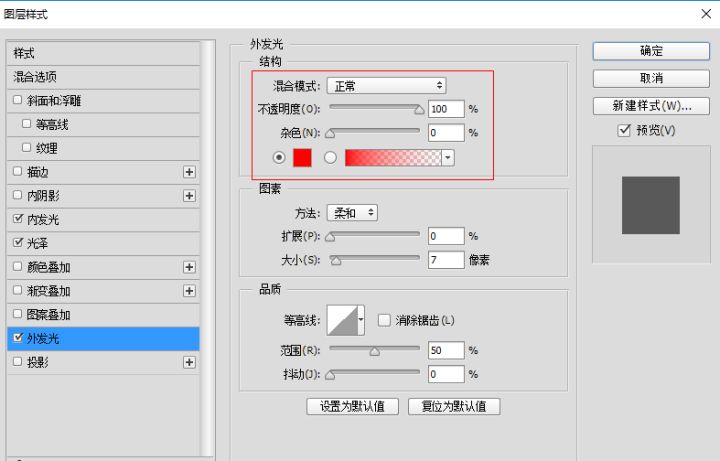
Task: Select the 内发光 style row
Action: click(x=103, y=219)
